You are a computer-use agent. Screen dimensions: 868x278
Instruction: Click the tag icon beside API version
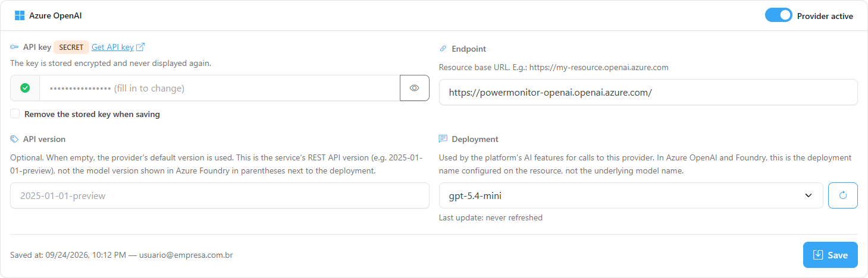15,139
